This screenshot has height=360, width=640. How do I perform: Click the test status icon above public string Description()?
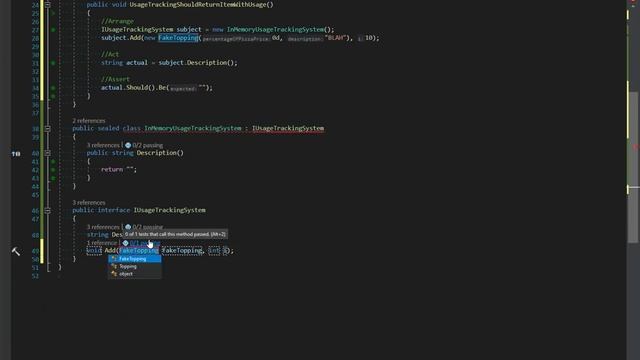[128, 145]
